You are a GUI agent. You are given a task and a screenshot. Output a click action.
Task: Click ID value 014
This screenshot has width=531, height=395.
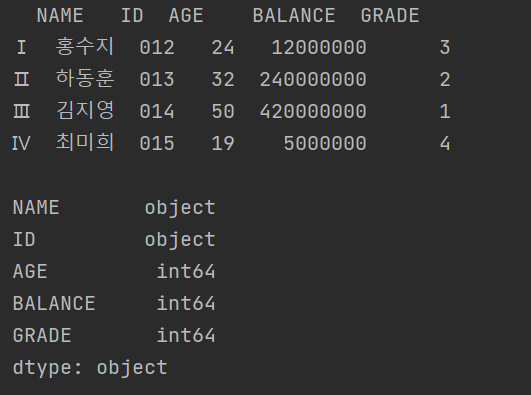157,111
